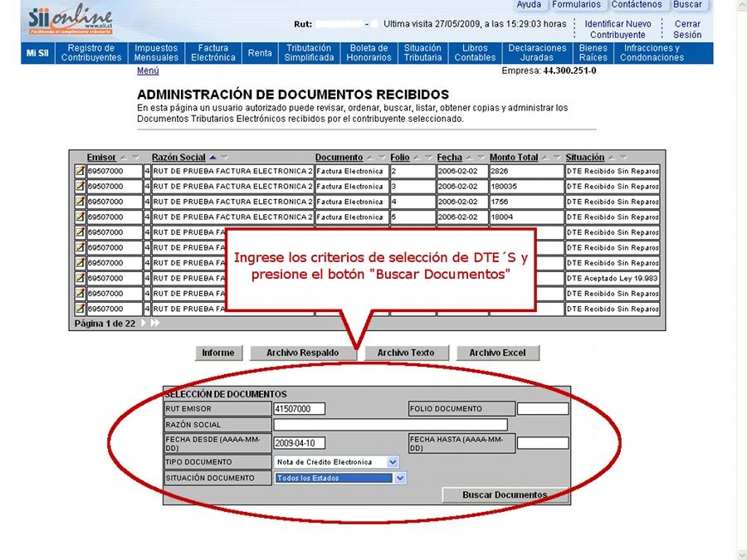Sort Monto Total descending arrow
Image resolution: width=747 pixels, height=560 pixels.
tap(556, 157)
